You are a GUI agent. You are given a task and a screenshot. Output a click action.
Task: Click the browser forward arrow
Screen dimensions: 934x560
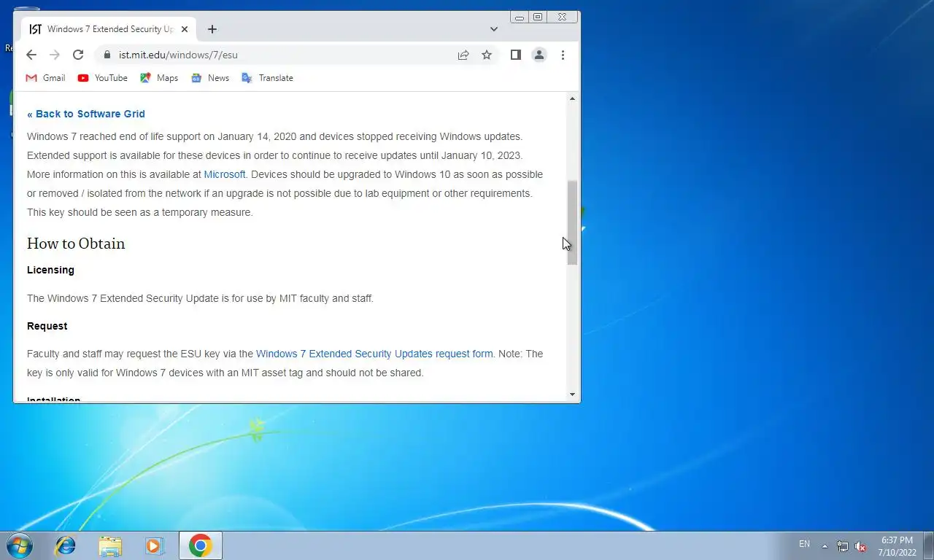coord(54,55)
